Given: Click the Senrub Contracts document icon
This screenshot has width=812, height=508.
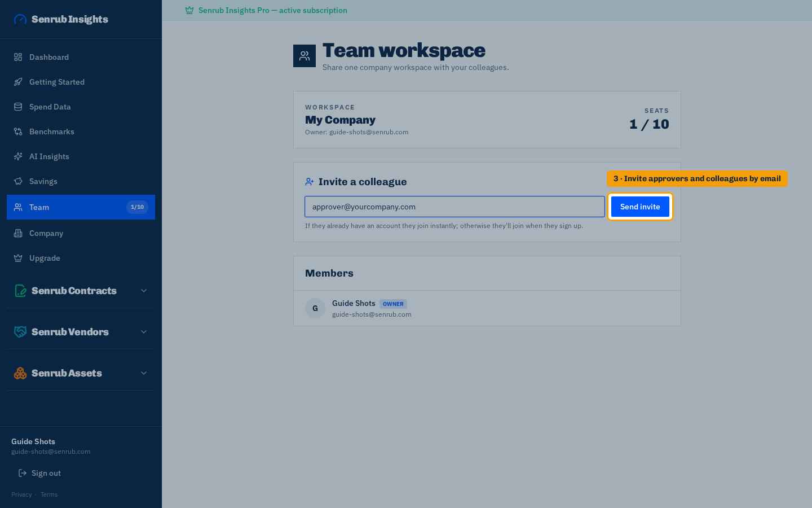Looking at the screenshot, I should coord(20,291).
